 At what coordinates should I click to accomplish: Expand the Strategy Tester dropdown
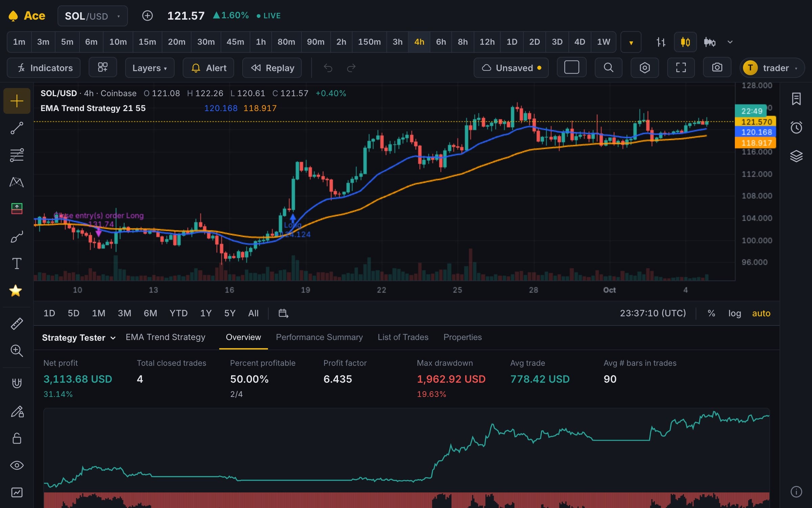78,338
